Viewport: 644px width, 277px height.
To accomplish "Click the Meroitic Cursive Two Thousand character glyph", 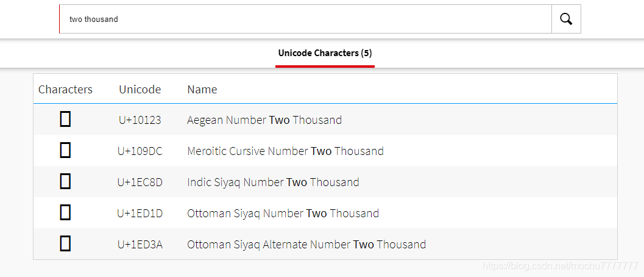I will [65, 151].
